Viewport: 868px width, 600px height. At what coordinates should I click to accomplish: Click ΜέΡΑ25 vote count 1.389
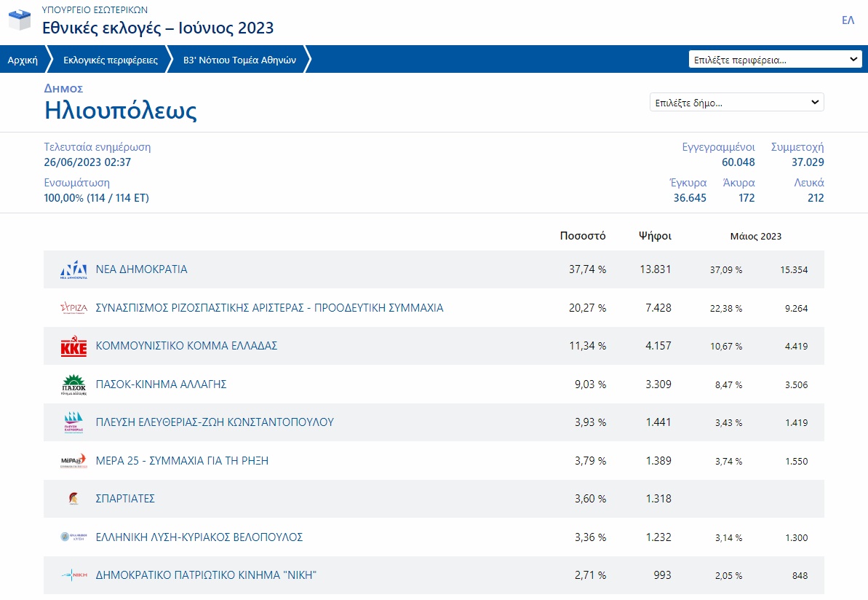[x=658, y=460]
